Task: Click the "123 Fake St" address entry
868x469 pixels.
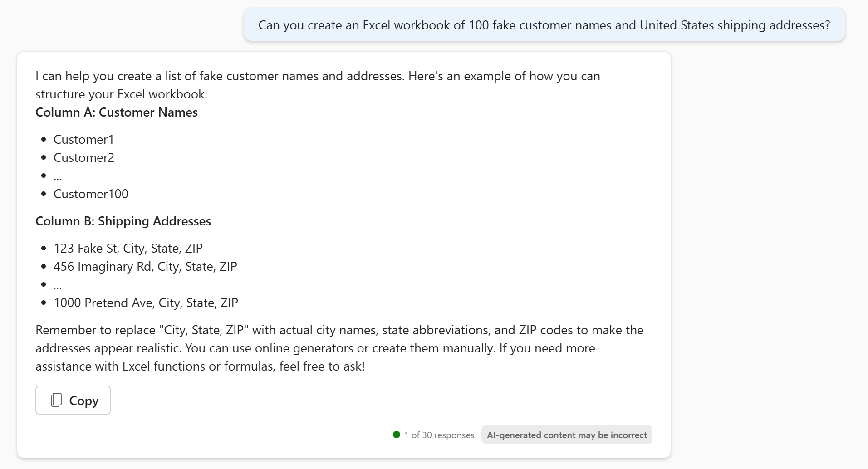Action: pos(128,249)
